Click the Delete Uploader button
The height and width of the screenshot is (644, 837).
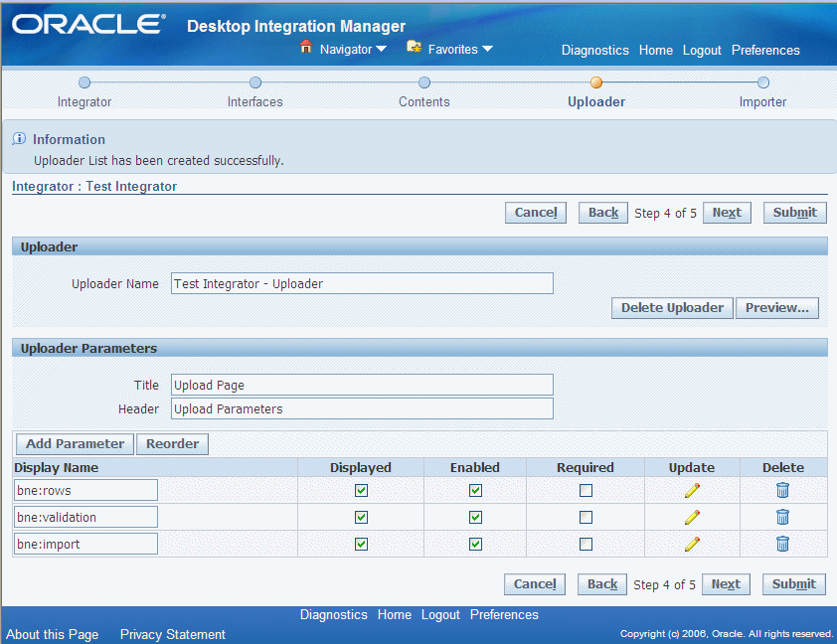pos(672,308)
